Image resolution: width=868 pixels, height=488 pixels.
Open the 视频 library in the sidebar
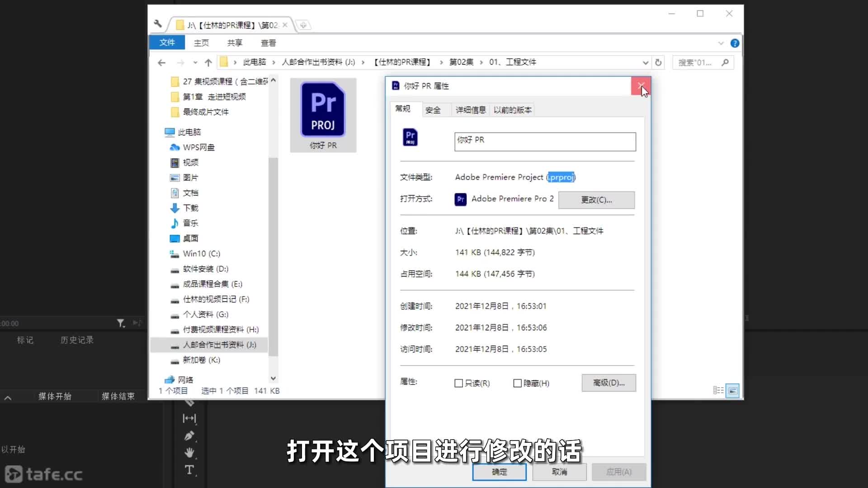tap(184, 163)
